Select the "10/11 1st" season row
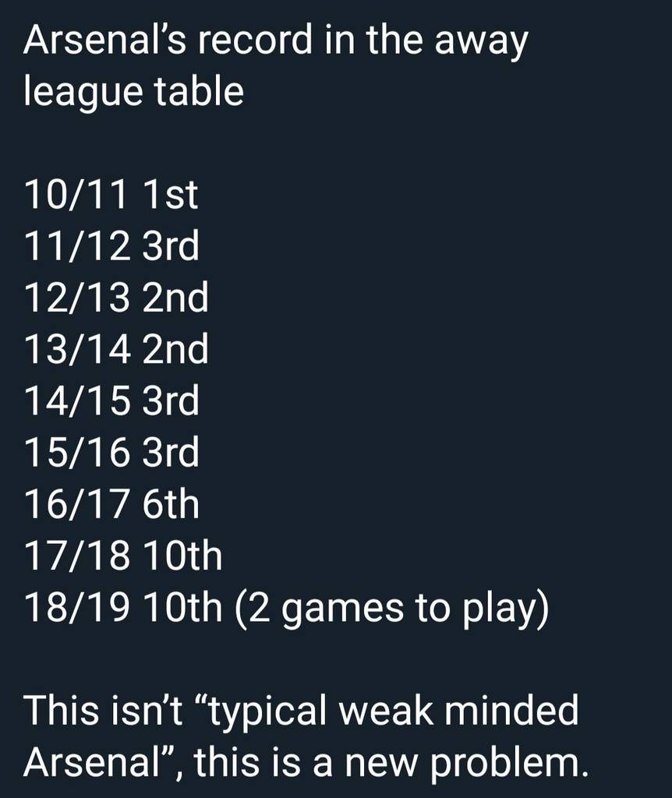Image resolution: width=672 pixels, height=798 pixels. (111, 195)
